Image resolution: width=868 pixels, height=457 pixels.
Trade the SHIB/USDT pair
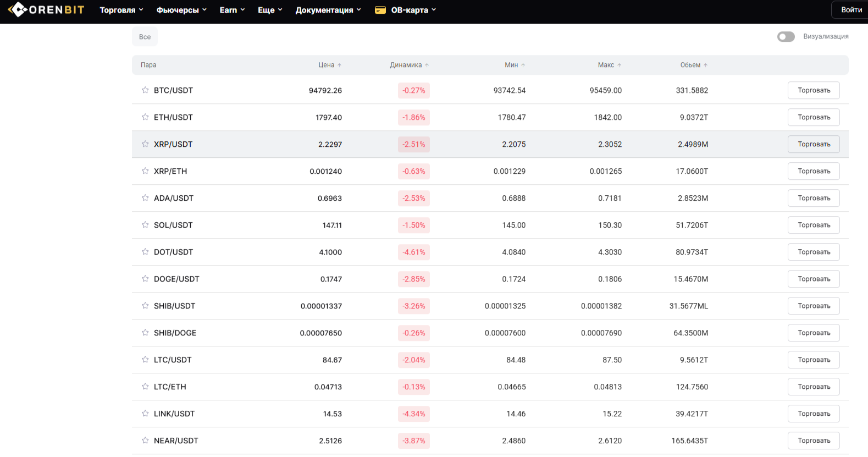814,306
